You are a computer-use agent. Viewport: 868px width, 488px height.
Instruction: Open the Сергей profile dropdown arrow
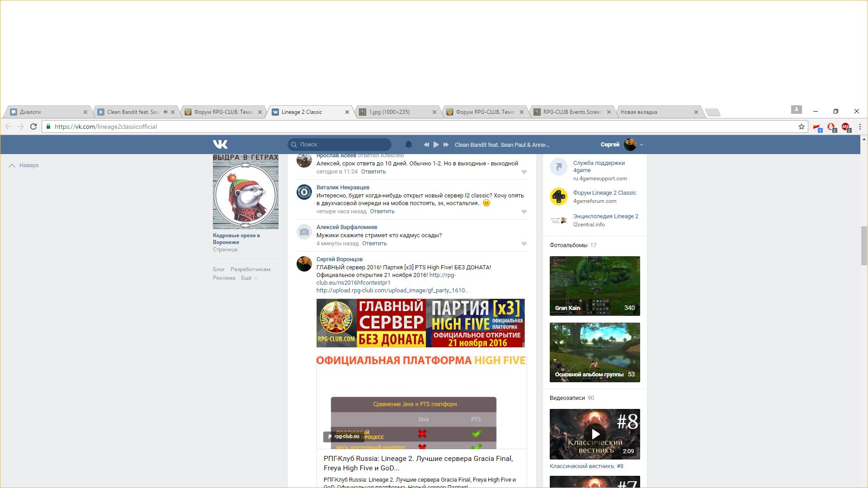tap(641, 145)
